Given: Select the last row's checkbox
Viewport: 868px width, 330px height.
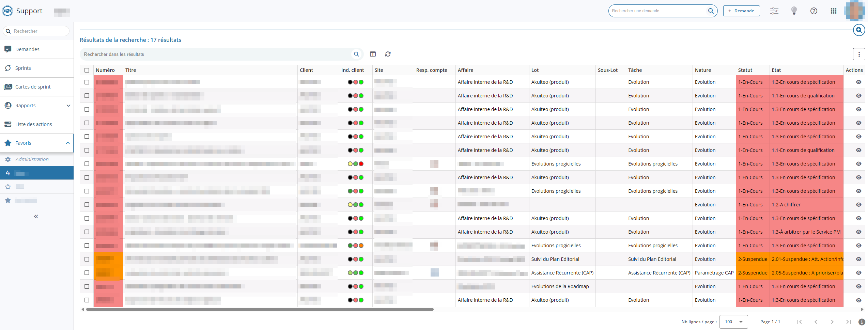Looking at the screenshot, I should tap(87, 300).
